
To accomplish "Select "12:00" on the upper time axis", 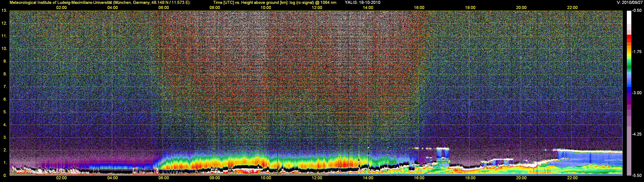I will [x=317, y=8].
